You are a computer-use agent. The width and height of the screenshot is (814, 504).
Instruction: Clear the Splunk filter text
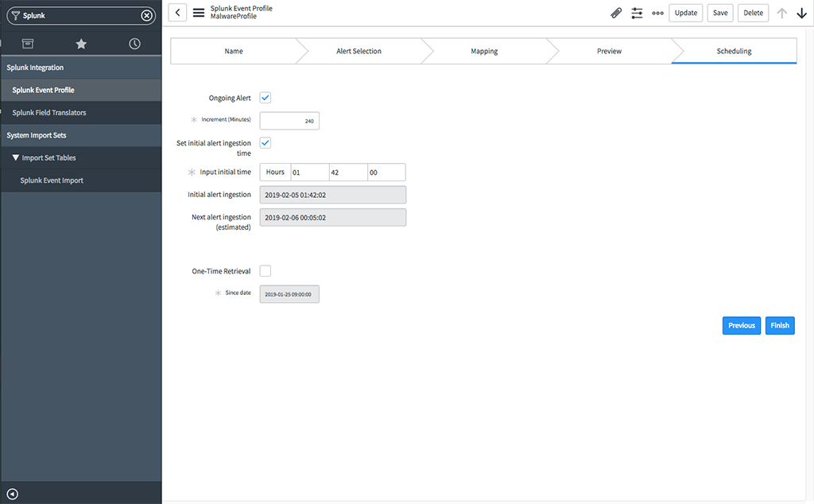(x=147, y=16)
